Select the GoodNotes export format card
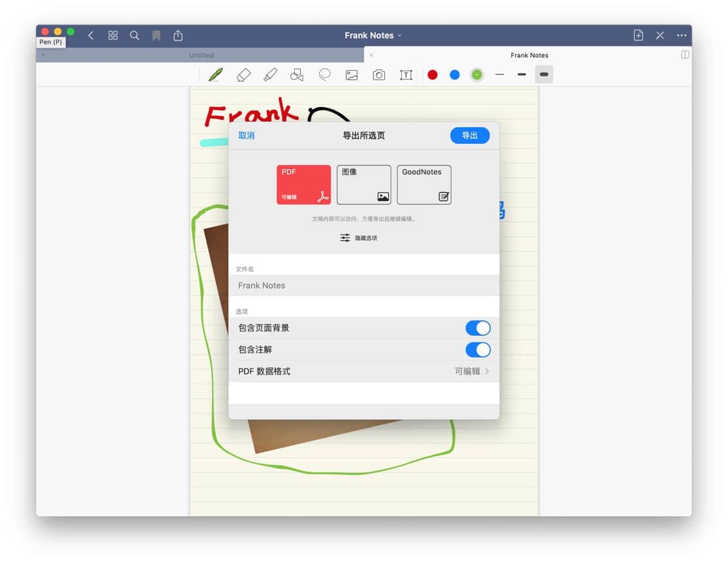Viewport: 728px width, 564px height. pyautogui.click(x=423, y=184)
